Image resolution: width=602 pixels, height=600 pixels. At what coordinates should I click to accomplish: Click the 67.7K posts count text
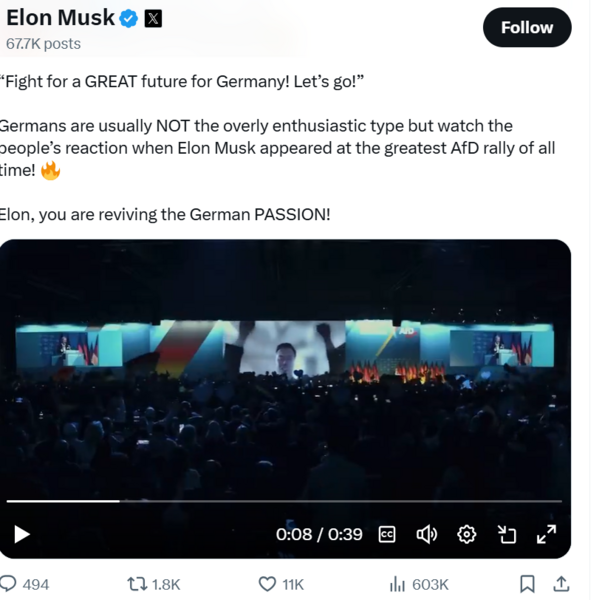[x=43, y=44]
